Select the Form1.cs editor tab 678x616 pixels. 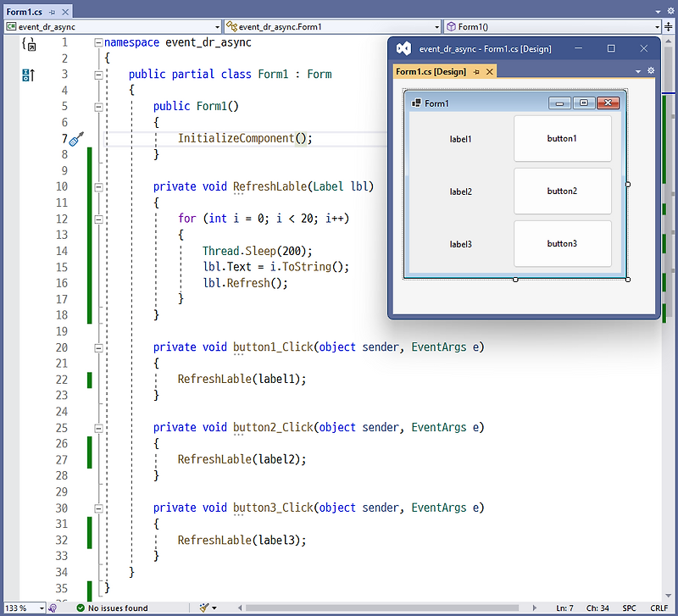click(x=24, y=12)
